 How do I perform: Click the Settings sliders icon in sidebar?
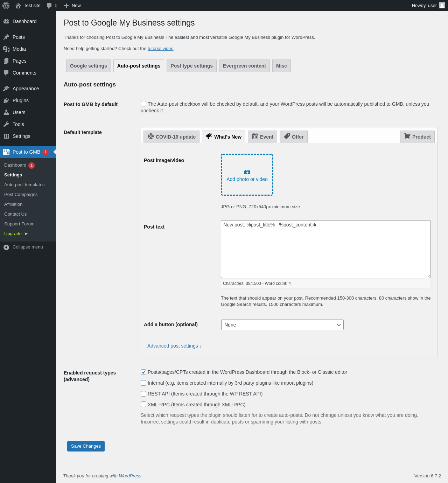pos(6,136)
